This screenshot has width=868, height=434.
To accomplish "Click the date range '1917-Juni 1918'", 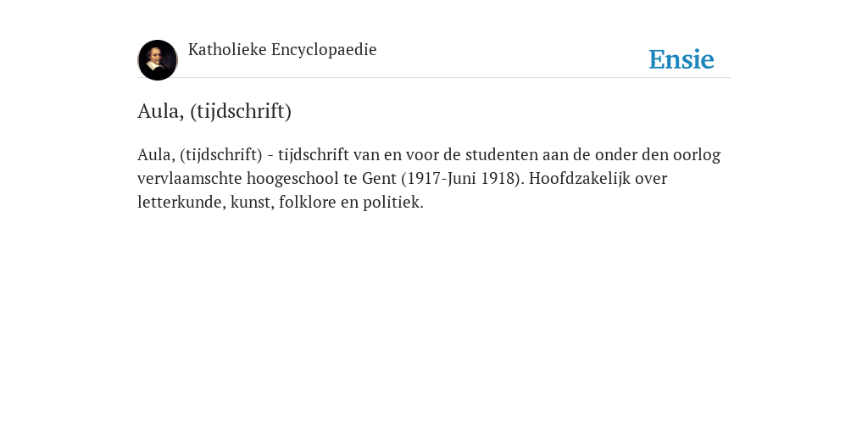I will pos(462,178).
